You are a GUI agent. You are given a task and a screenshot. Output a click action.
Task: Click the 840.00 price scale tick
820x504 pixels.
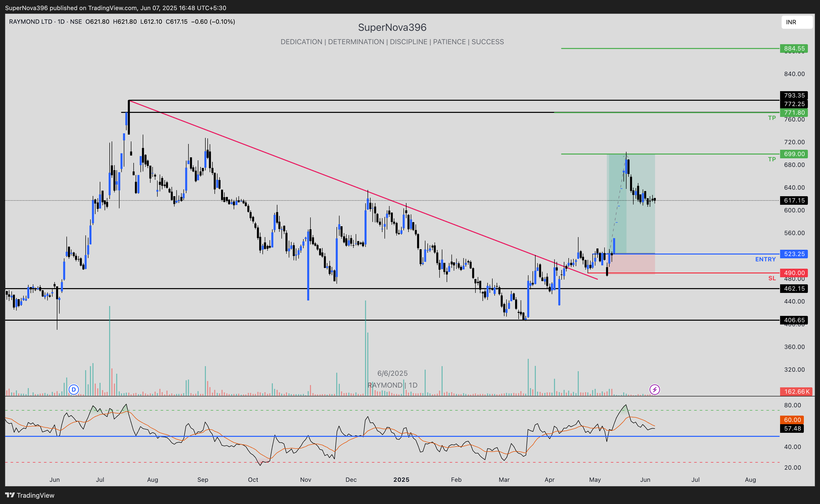pos(794,74)
